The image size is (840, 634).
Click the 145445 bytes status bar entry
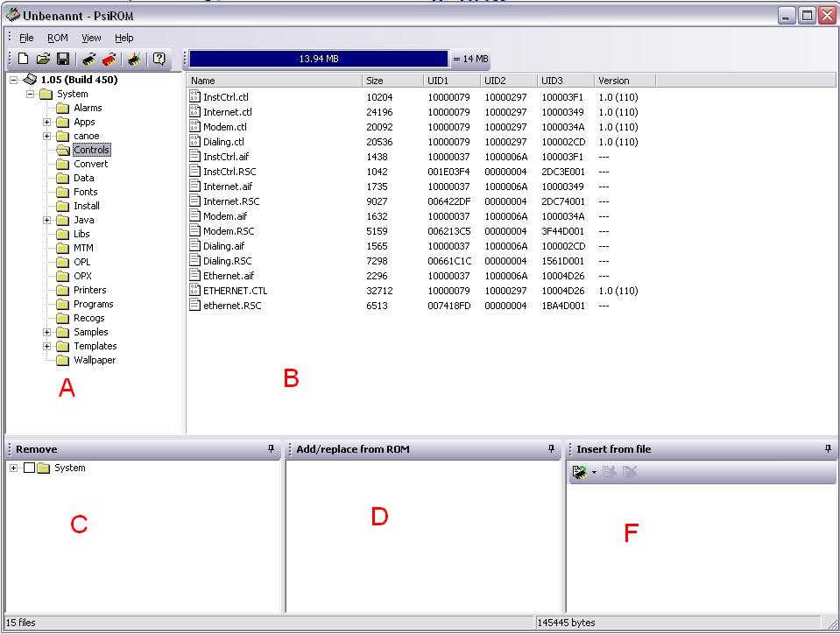(566, 623)
